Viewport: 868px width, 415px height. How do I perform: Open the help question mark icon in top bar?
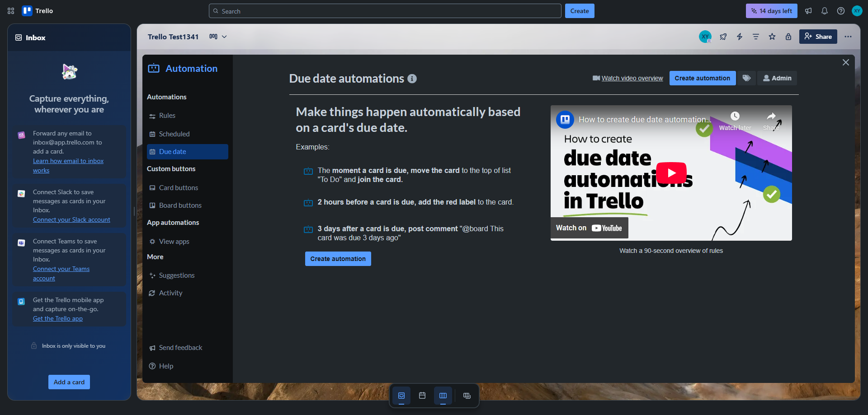point(841,11)
